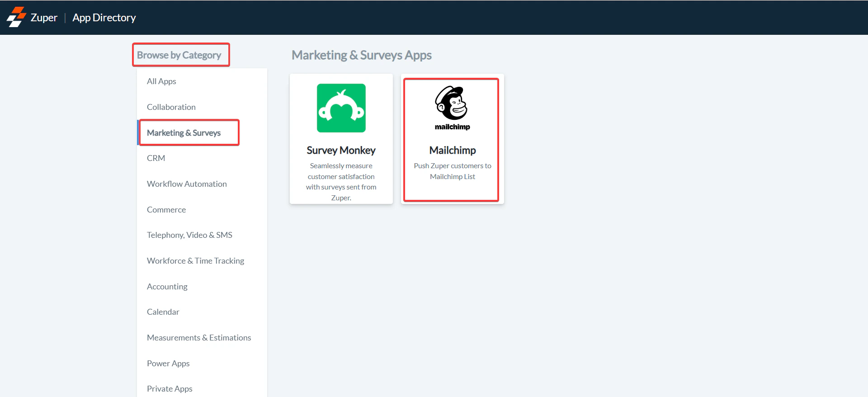Viewport: 868px width, 397px height.
Task: Open the Survey Monkey app icon
Action: click(x=341, y=108)
